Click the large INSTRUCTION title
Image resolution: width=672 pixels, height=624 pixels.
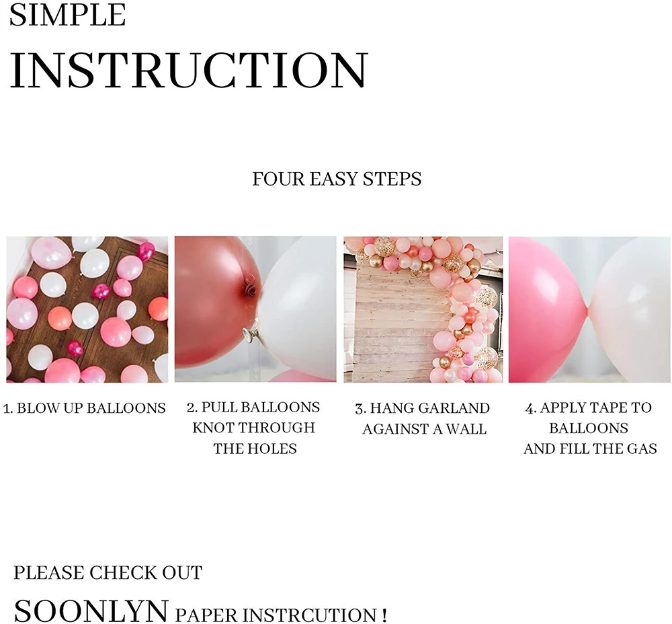[x=189, y=71]
